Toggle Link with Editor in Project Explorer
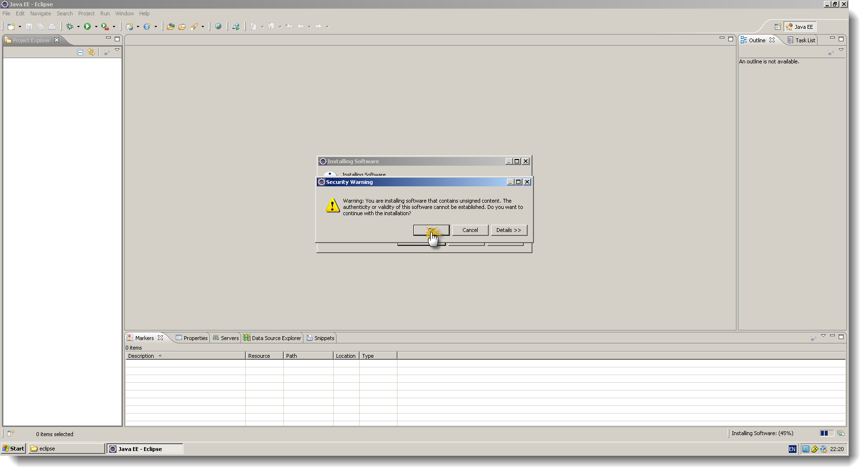This screenshot has width=868, height=475. 91,52
